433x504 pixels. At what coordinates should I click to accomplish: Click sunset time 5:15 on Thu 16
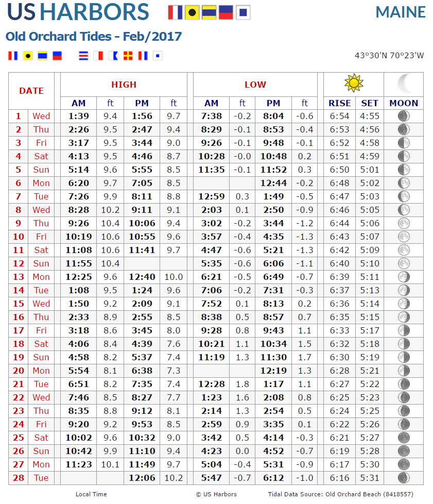[x=369, y=317]
